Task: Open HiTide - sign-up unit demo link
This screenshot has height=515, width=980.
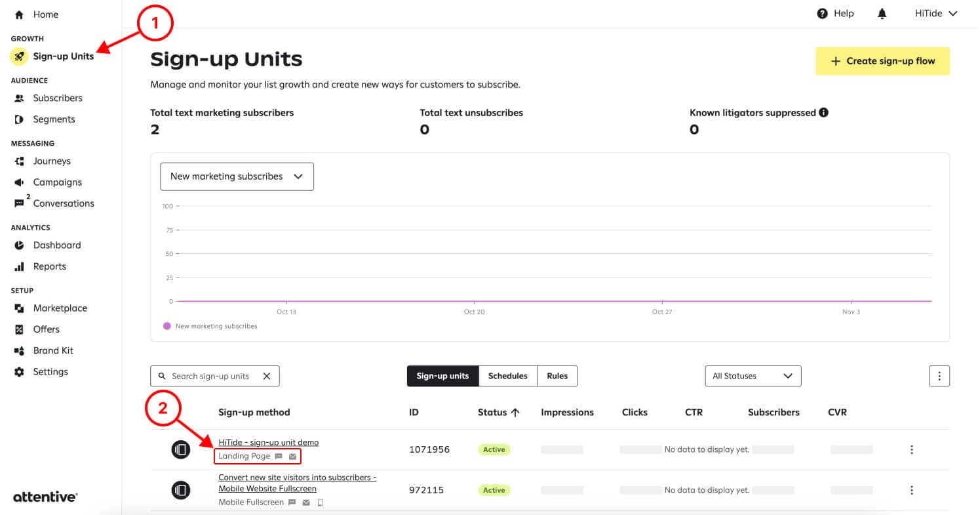Action: (x=269, y=442)
